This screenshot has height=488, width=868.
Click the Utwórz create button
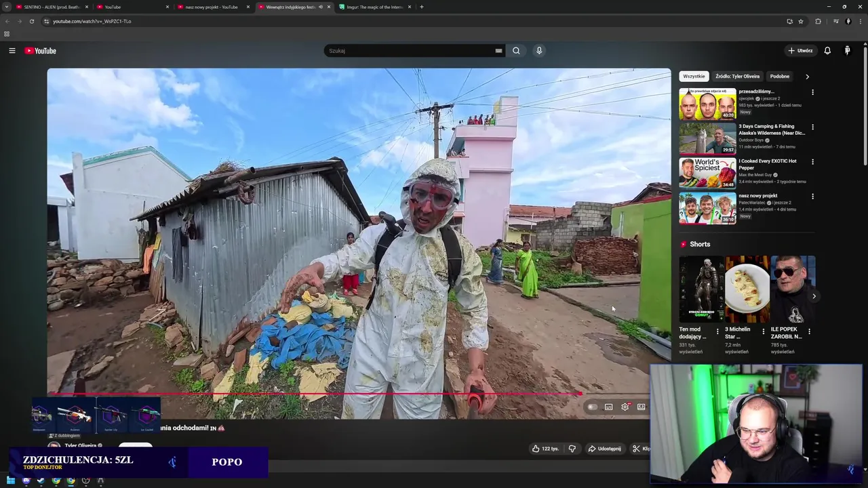point(800,51)
